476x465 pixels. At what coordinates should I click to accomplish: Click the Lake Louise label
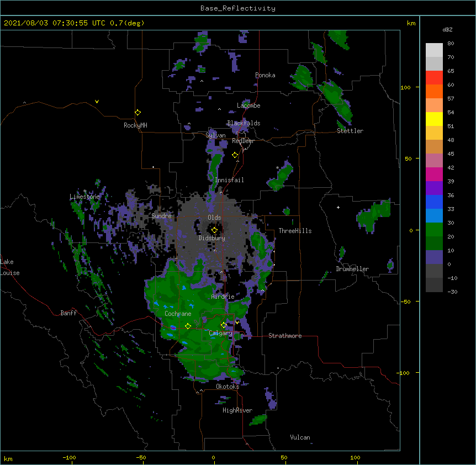(10, 267)
